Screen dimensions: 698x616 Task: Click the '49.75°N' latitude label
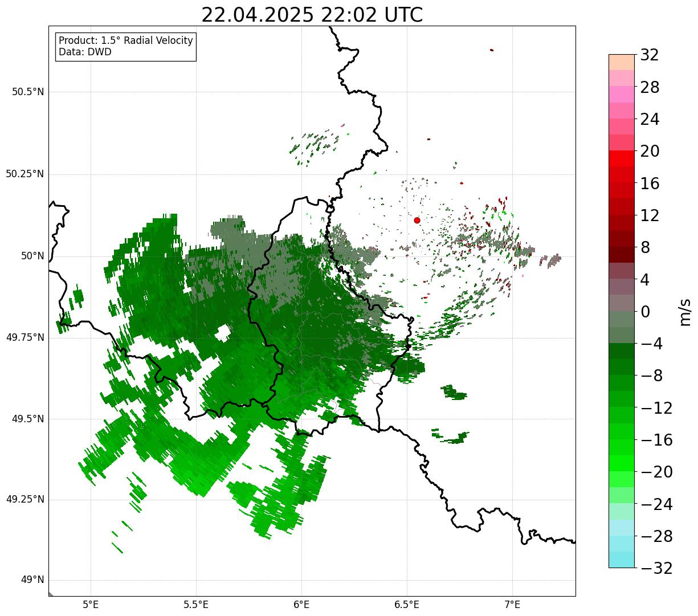click(x=25, y=337)
